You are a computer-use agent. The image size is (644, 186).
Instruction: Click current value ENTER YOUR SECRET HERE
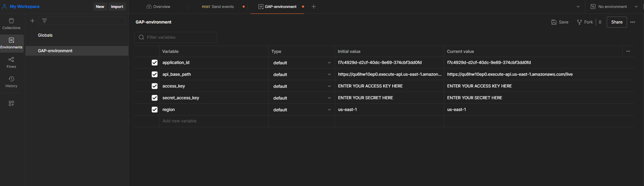pos(475,98)
